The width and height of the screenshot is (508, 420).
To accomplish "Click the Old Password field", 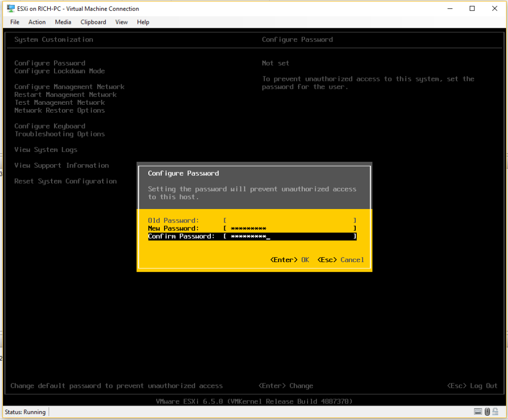I will pyautogui.click(x=290, y=220).
